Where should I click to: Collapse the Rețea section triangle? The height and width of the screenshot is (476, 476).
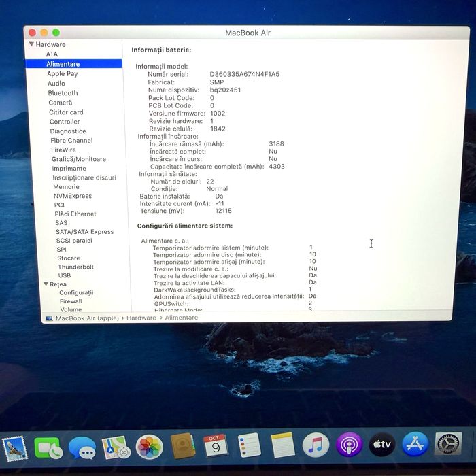(x=46, y=284)
